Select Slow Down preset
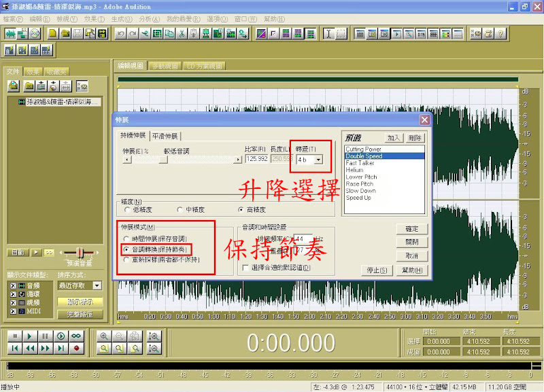This screenshot has height=392, width=544. click(x=384, y=191)
